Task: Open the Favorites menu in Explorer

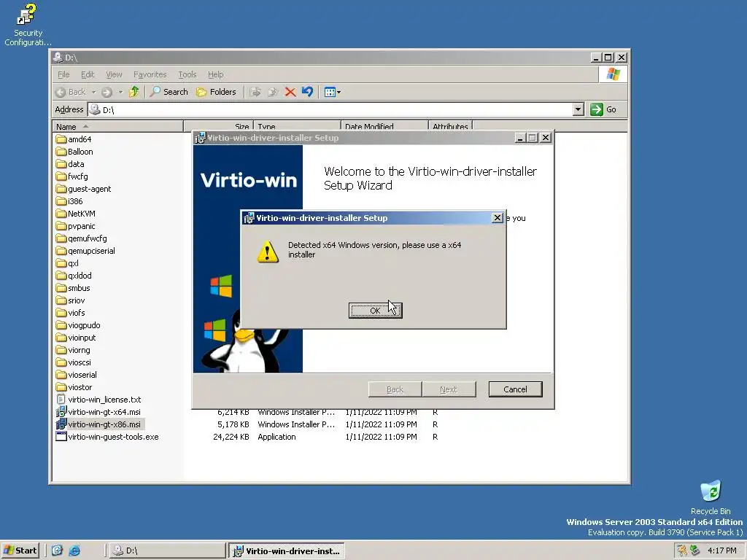Action: pyautogui.click(x=150, y=74)
